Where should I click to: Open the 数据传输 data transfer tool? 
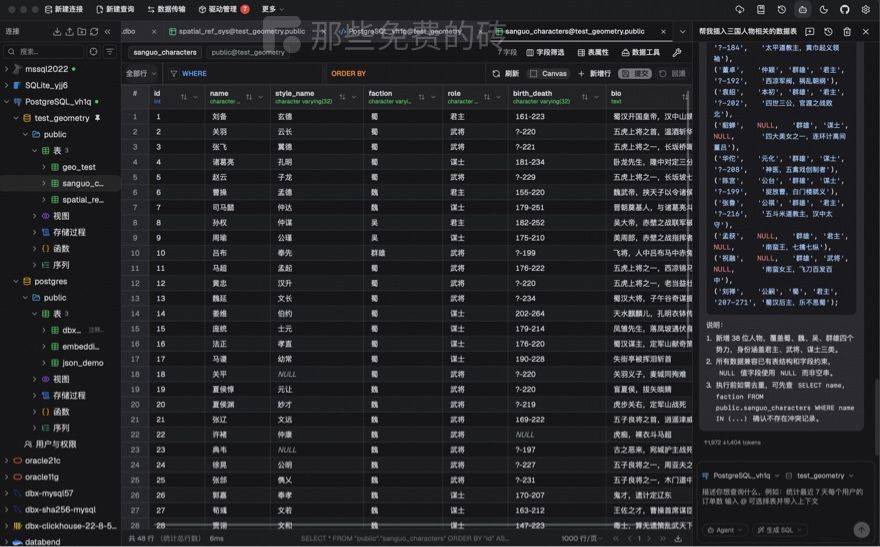pos(166,9)
